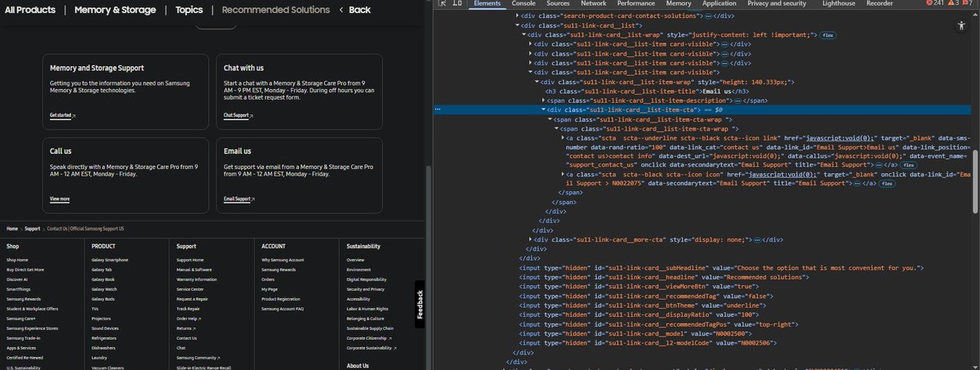The width and height of the screenshot is (980, 370).
Task: Click the Support breadcrumb link
Action: [33, 229]
